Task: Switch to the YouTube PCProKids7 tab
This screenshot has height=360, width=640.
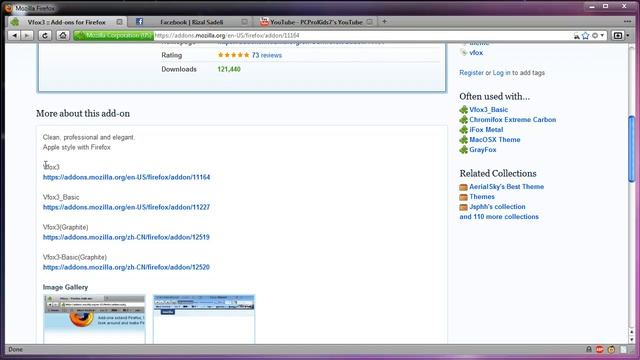Action: 316,22
